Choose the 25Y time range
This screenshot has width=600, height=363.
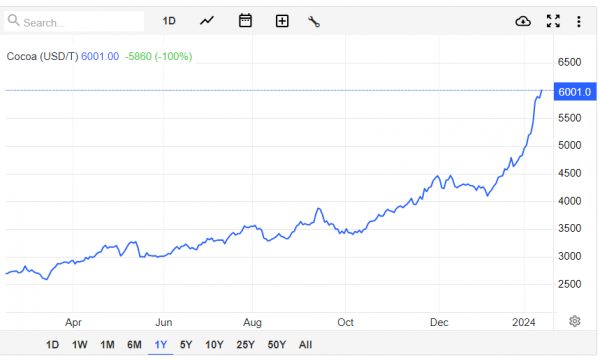click(x=245, y=345)
